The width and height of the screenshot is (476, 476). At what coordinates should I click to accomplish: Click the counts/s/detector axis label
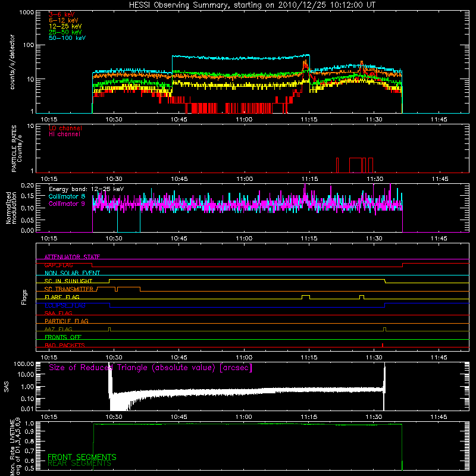12,62
